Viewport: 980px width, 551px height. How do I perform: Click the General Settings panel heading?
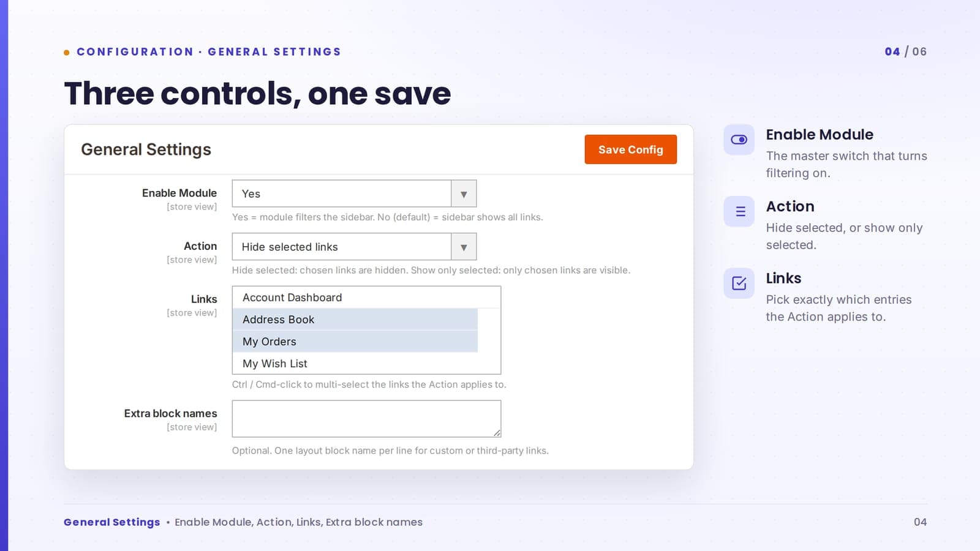(146, 149)
